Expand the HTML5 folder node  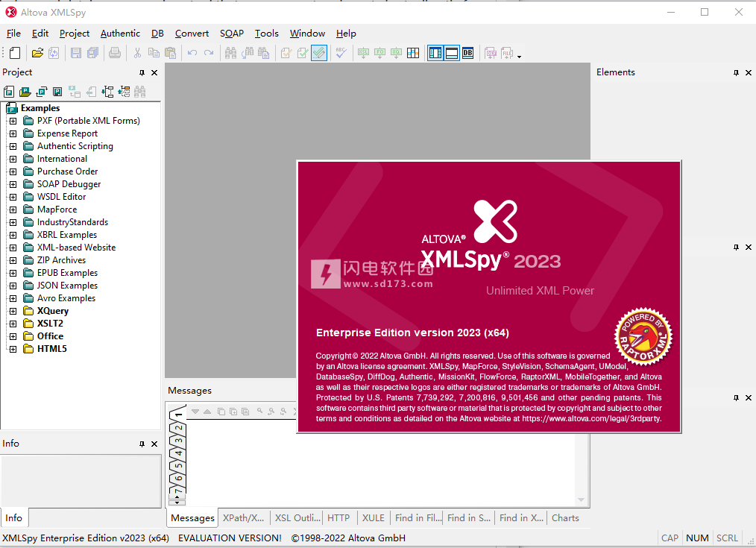(x=13, y=349)
